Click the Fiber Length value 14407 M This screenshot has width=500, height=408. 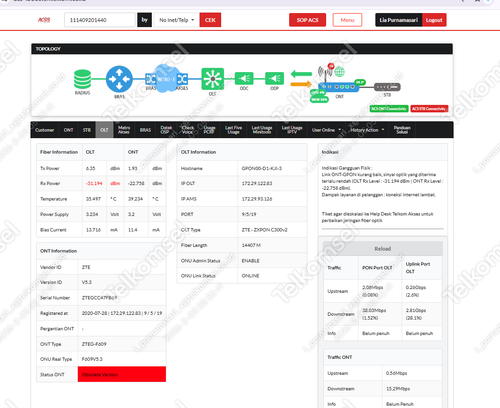pyautogui.click(x=251, y=245)
